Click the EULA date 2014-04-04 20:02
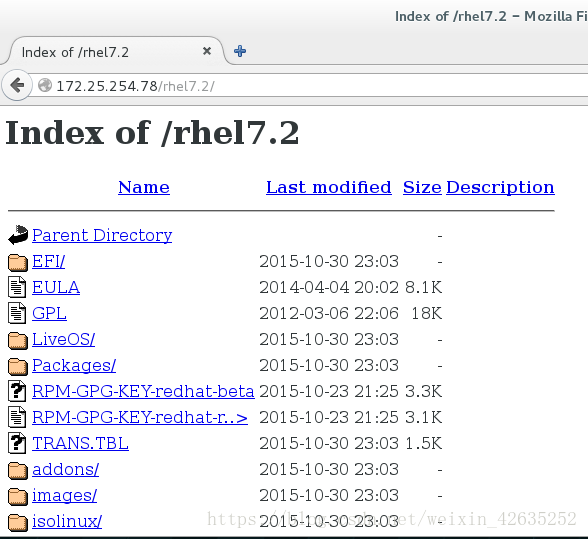This screenshot has width=588, height=539. tap(329, 287)
